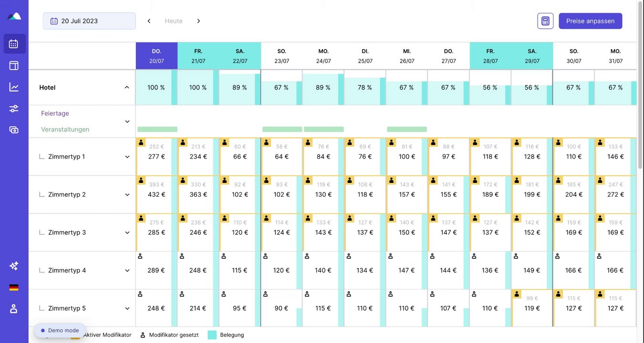Open the analytics chart sidebar icon
Screen dimensions: 644x343
(14, 87)
